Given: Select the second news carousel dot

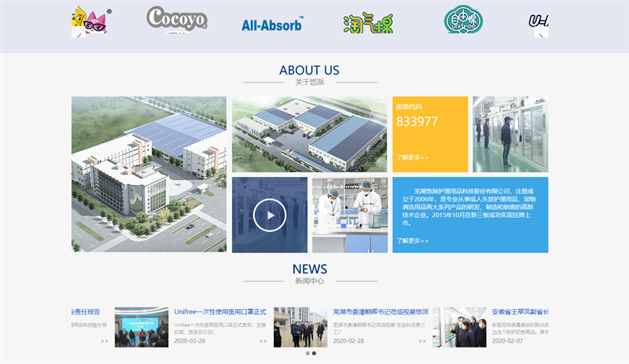Looking at the screenshot, I should tap(314, 354).
